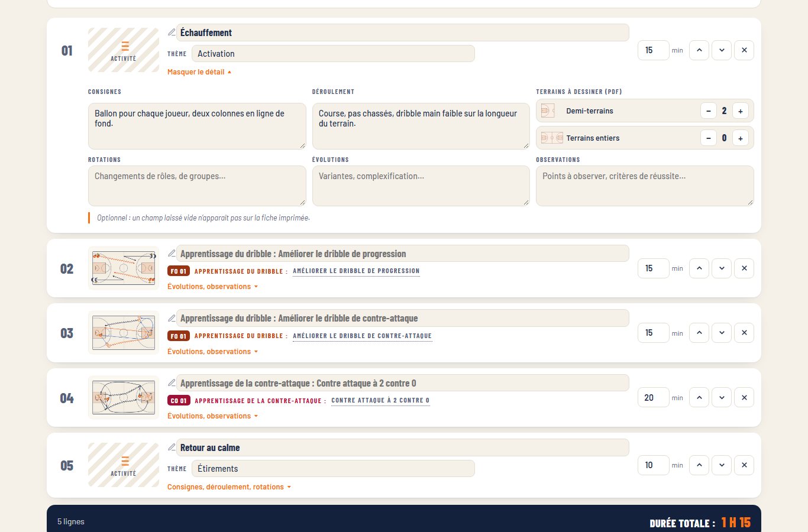Viewport: 808px width, 532px height.
Task: Open the line 04 court diagram thumbnail
Action: (124, 398)
